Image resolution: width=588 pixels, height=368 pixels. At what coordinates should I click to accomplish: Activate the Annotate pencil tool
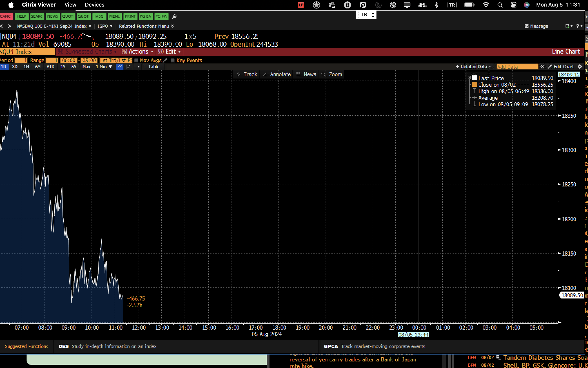(277, 74)
